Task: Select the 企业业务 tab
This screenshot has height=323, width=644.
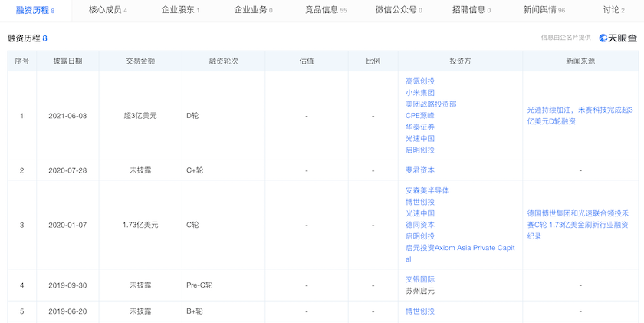Action: 253,10
